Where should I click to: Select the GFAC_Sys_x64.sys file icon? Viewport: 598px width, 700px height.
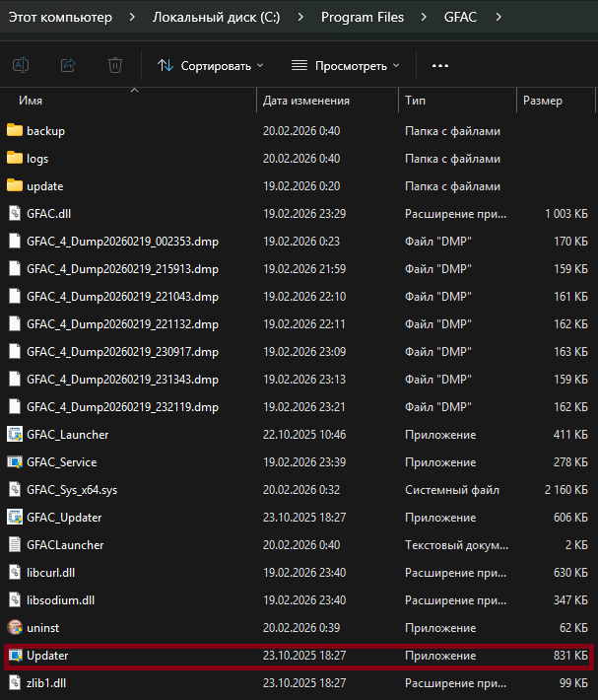click(14, 489)
